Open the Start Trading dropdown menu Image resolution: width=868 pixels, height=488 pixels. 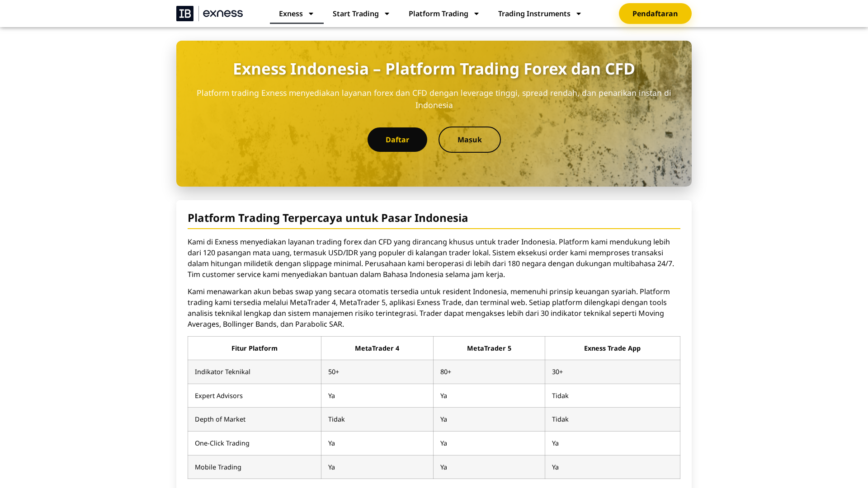click(x=387, y=14)
